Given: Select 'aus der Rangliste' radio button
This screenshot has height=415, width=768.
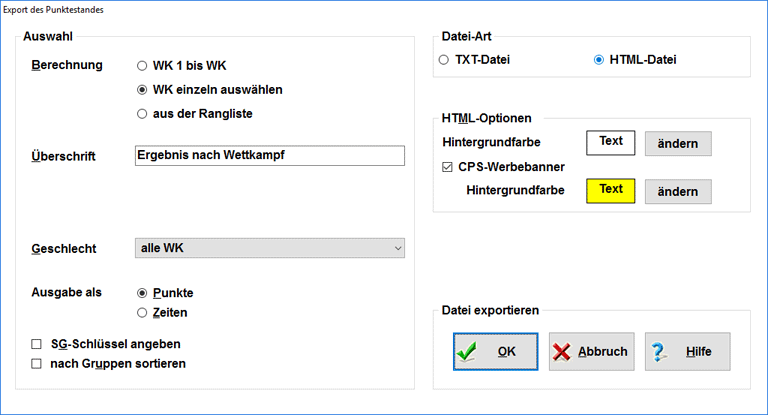Looking at the screenshot, I should click(142, 114).
